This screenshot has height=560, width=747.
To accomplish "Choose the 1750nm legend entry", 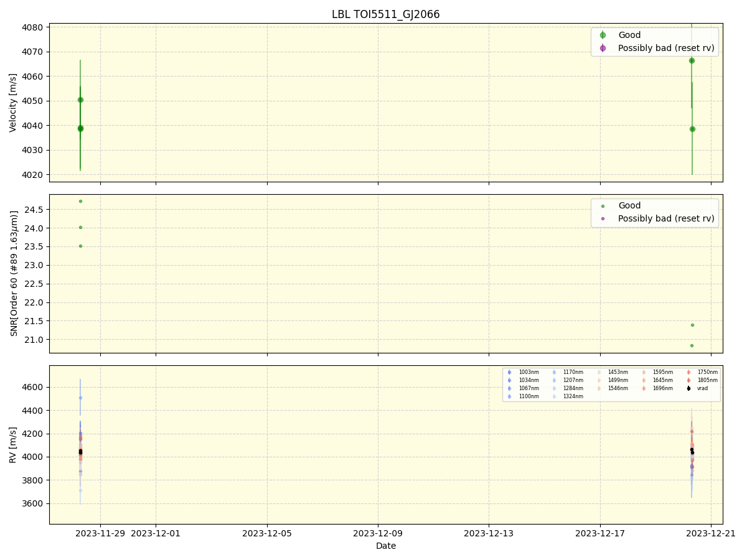I will pos(702,372).
